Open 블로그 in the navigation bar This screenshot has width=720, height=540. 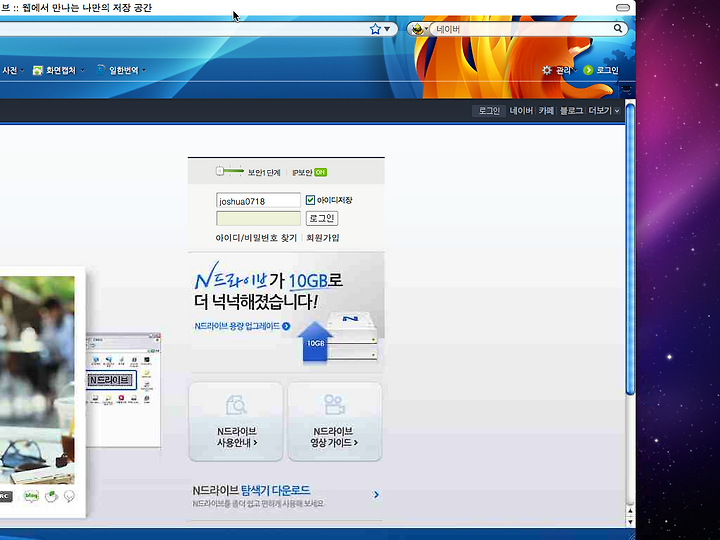tap(571, 111)
